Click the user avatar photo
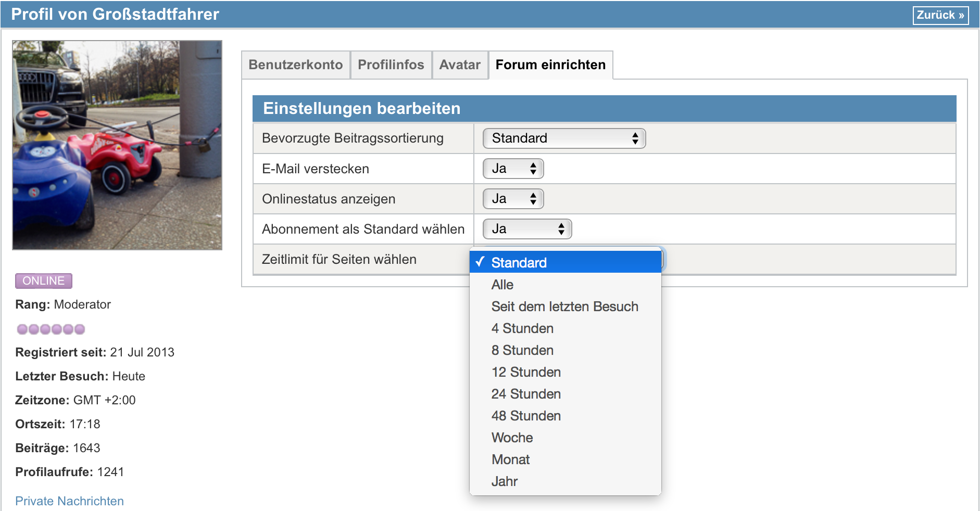 point(117,145)
